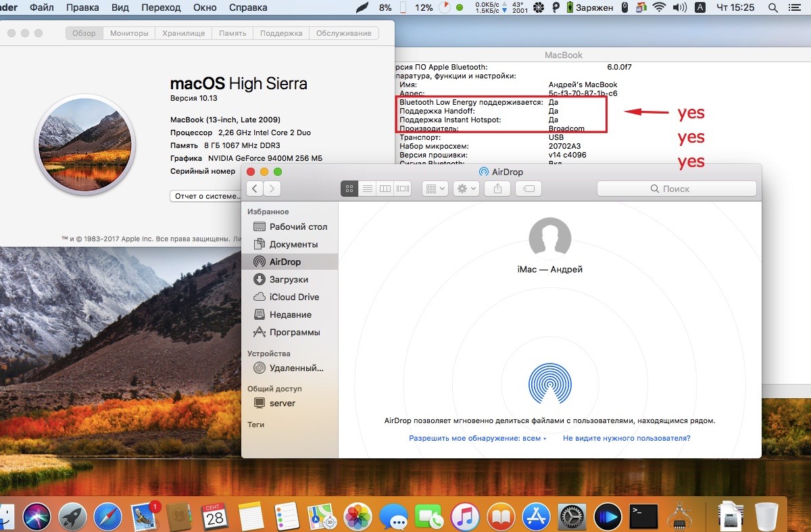This screenshot has width=811, height=532.
Task: Open Mail from the Dock
Action: tap(144, 518)
